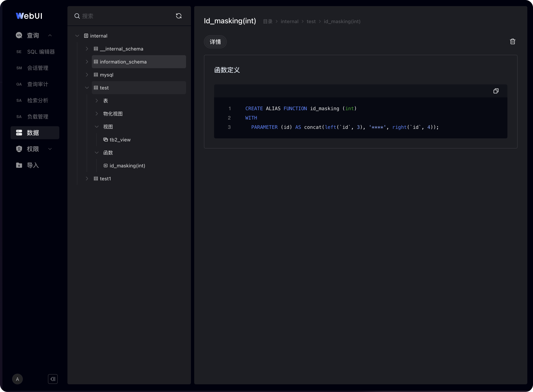Viewport: 533px width, 392px height.
Task: Click the 数据 database icon
Action: click(19, 133)
